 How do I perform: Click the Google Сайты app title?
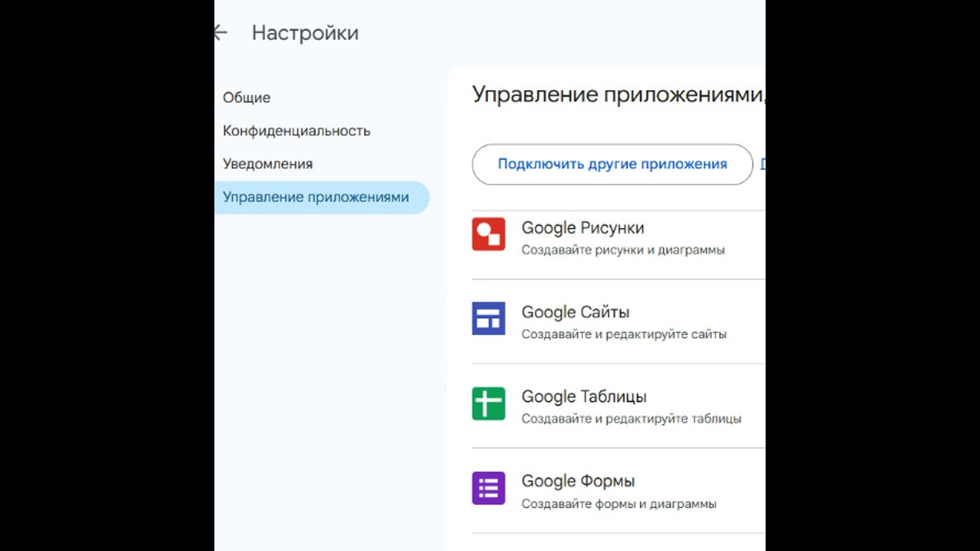[575, 312]
